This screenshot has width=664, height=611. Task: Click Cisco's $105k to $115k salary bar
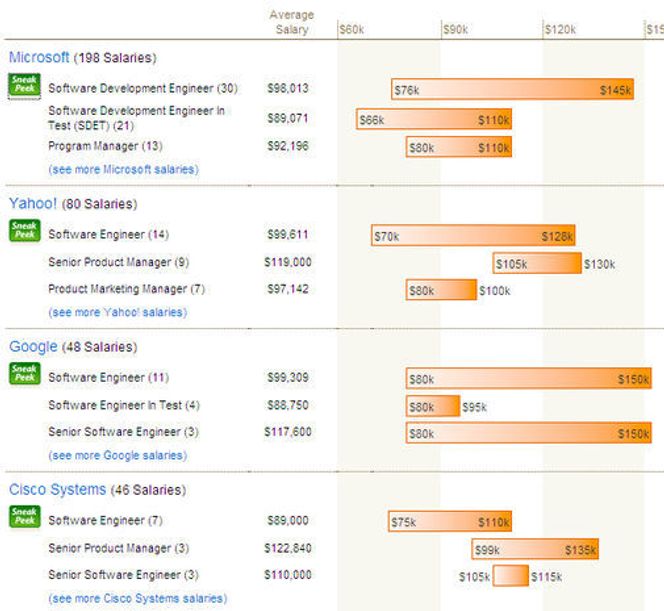point(511,576)
